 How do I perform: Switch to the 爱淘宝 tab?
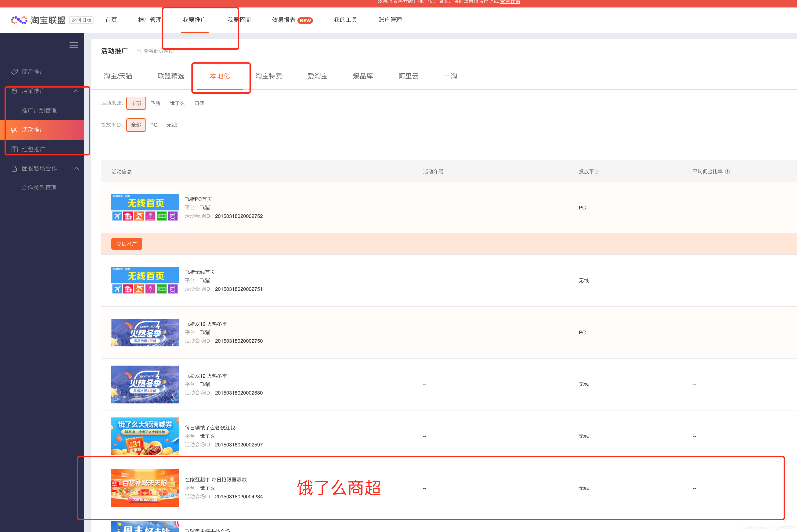[x=317, y=76]
